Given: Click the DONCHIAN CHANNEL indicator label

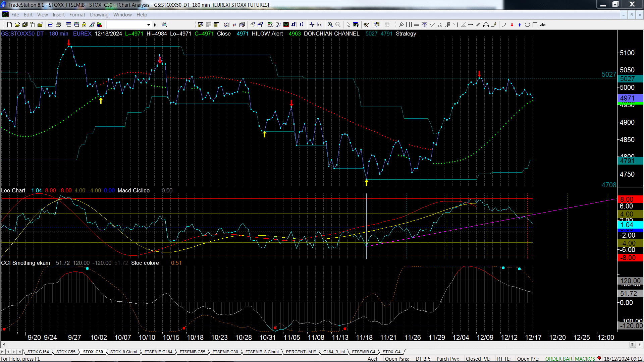Looking at the screenshot, I should click(x=331, y=34).
